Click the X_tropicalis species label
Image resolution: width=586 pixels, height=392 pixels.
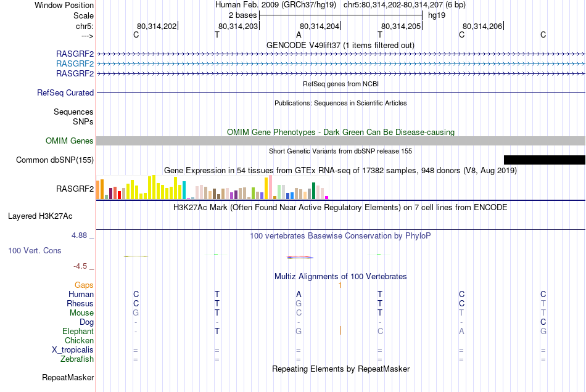73,350
